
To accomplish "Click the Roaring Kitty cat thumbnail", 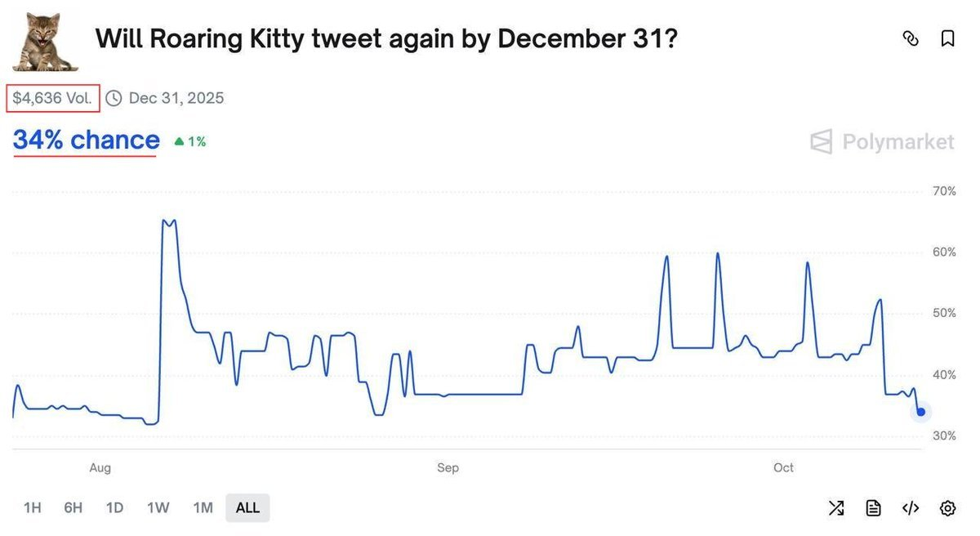I will coord(45,41).
